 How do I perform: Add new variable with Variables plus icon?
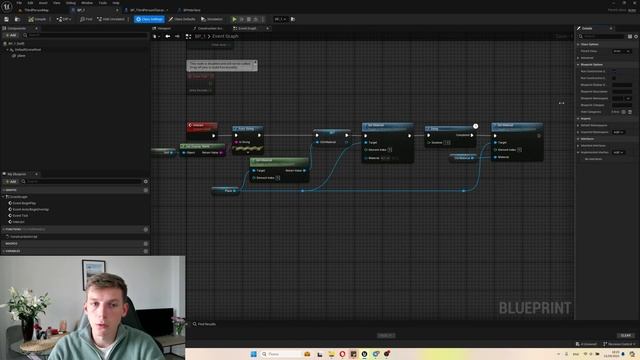(x=146, y=251)
